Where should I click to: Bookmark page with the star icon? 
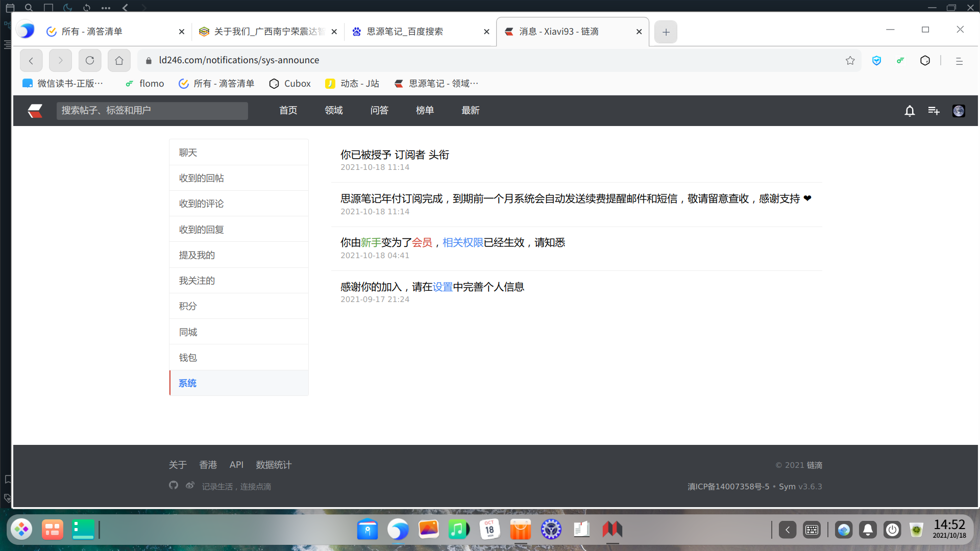(850, 61)
